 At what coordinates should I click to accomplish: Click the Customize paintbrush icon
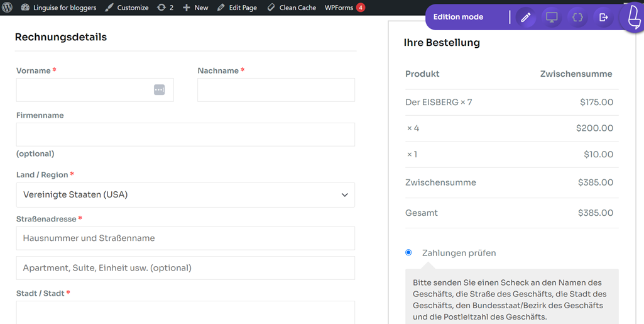coord(109,8)
